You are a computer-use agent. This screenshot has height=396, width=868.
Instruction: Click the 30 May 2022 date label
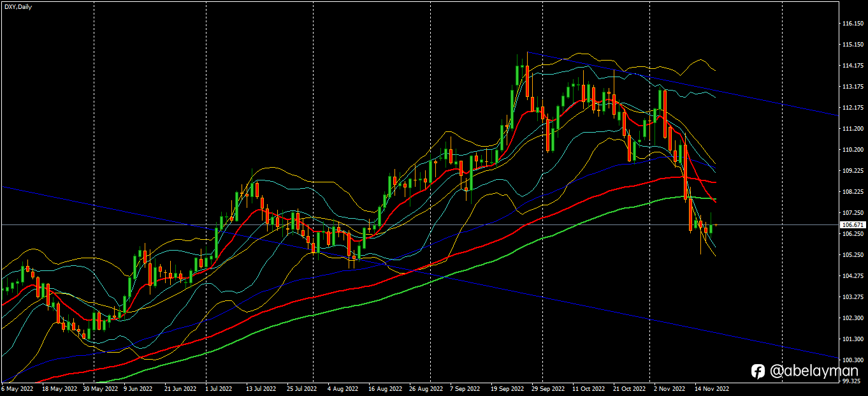click(100, 388)
